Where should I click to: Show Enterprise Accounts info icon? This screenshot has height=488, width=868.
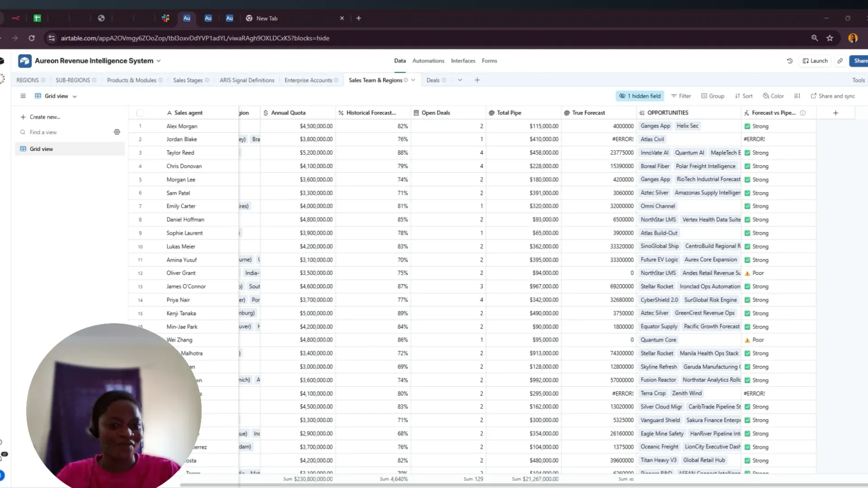coord(336,80)
